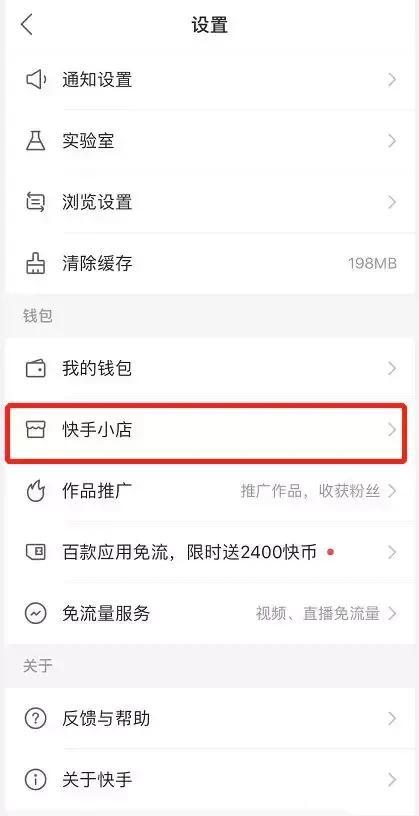
Task: Open 我的钱包 using the right chevron
Action: [392, 368]
